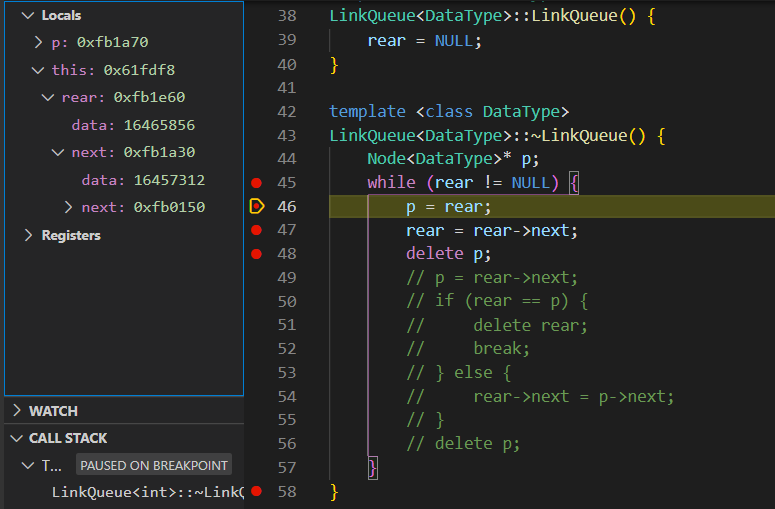Click the highlighted code 'p = rear;'

click(448, 207)
